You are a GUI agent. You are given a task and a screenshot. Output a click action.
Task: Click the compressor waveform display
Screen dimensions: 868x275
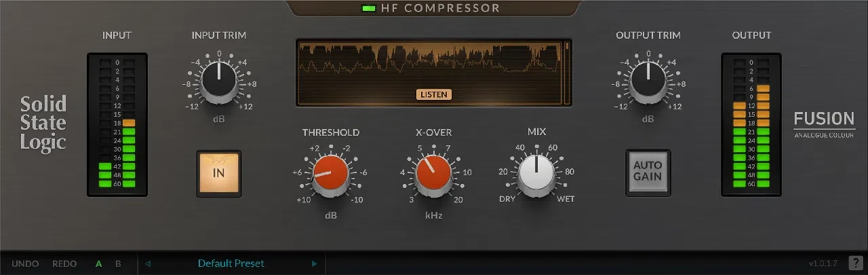pos(433,73)
